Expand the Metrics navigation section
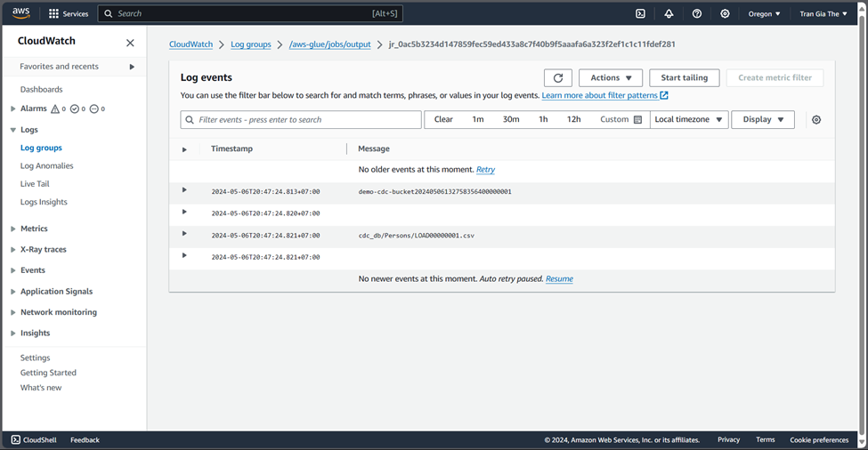 point(12,229)
